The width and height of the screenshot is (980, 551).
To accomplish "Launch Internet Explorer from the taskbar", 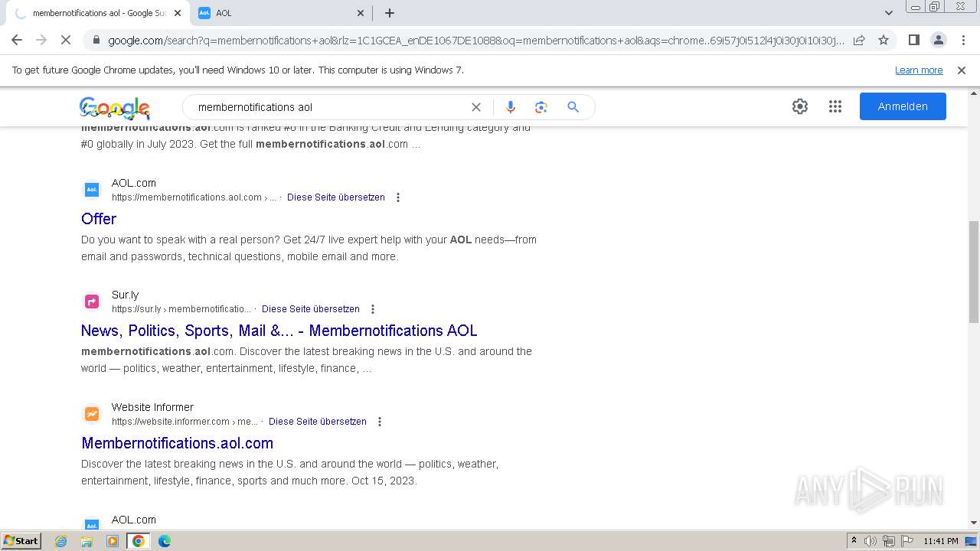I will (61, 541).
